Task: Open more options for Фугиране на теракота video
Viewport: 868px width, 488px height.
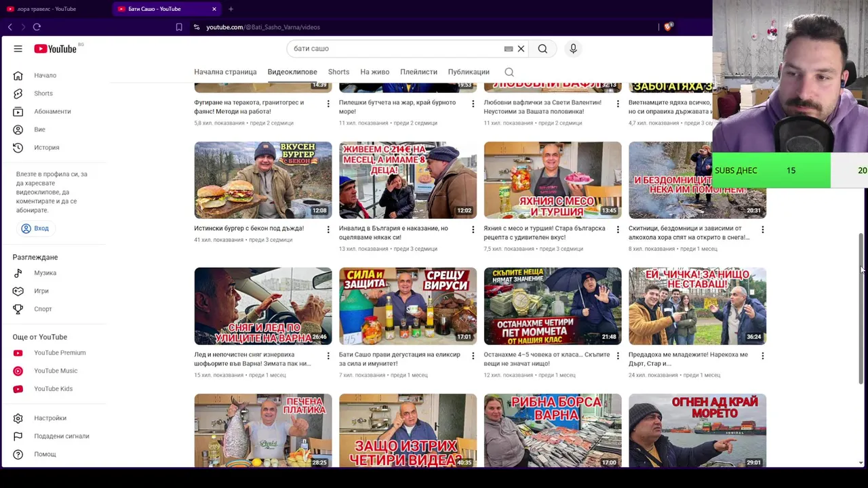Action: [328, 104]
